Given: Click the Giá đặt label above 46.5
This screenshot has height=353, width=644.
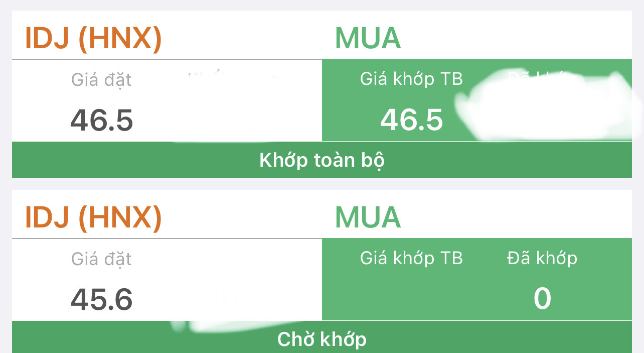Looking at the screenshot, I should pyautogui.click(x=101, y=80).
